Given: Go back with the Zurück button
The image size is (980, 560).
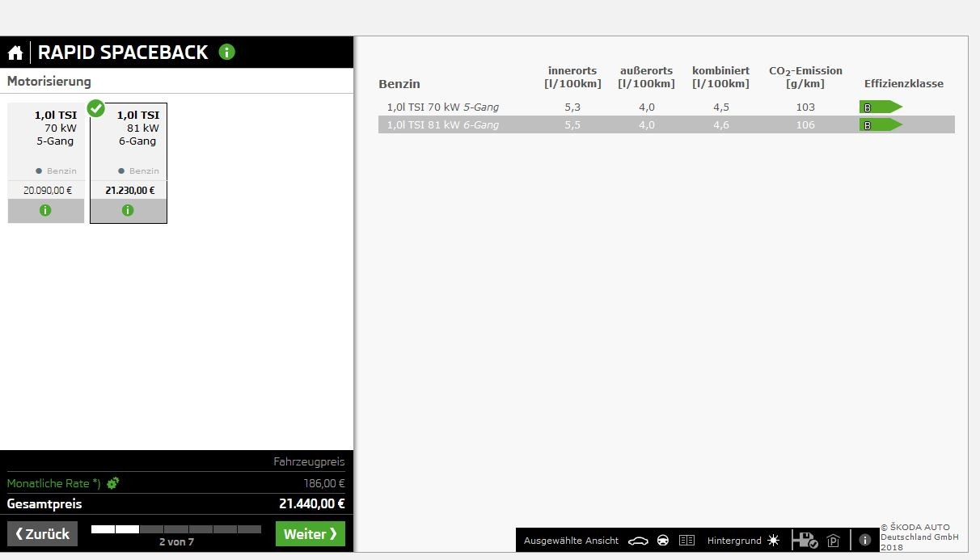Looking at the screenshot, I should [43, 533].
